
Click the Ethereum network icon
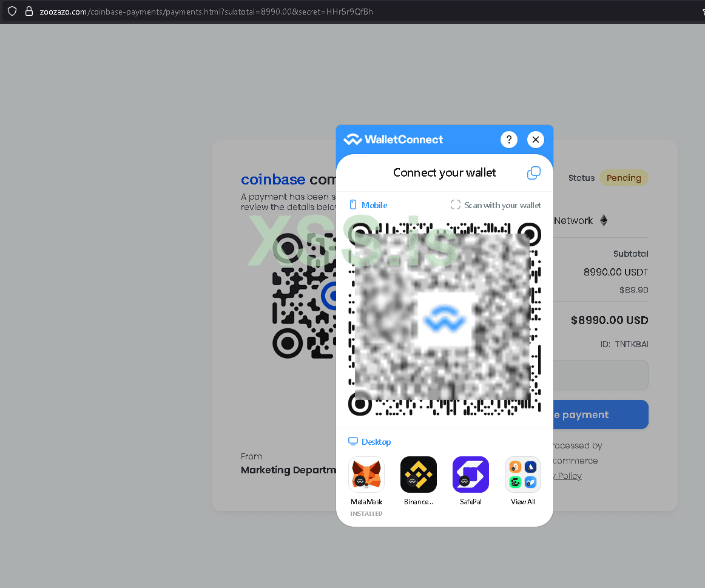604,220
